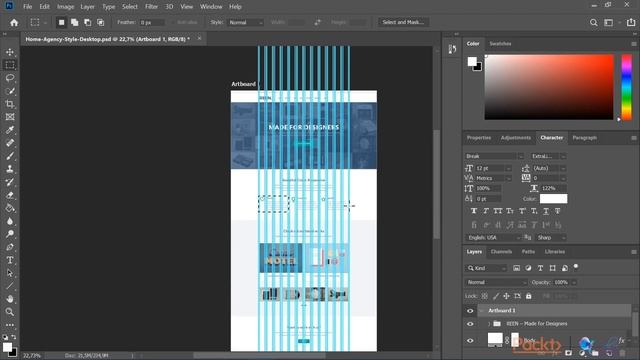Open the File menu
The image size is (640, 360).
(x=28, y=7)
